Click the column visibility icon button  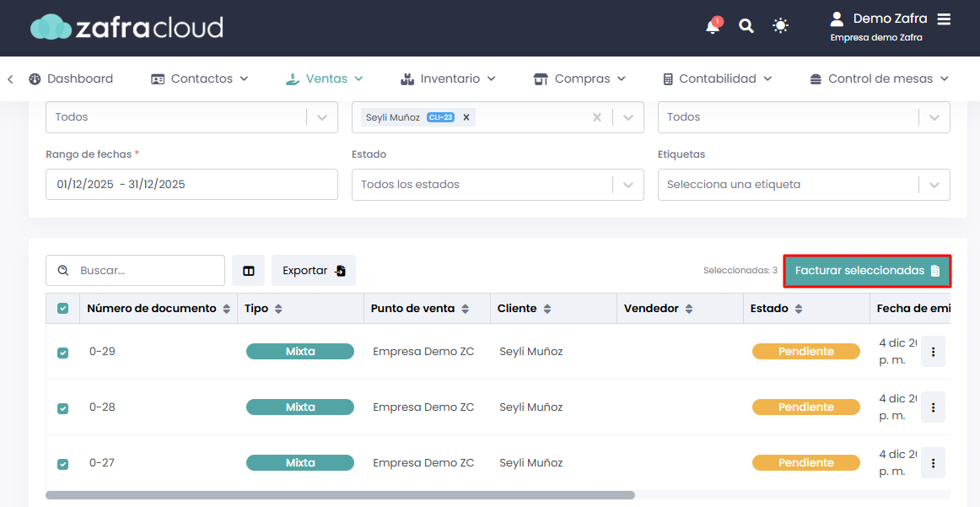click(248, 271)
